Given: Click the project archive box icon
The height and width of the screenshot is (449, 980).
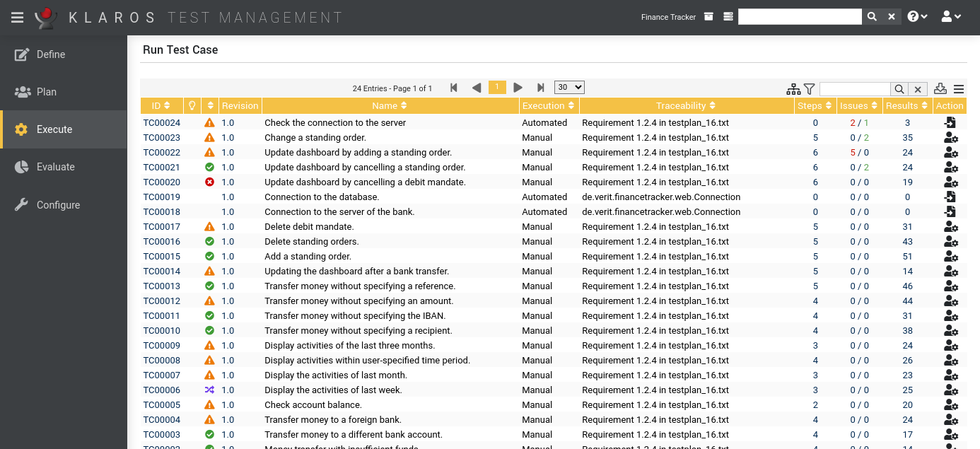Looking at the screenshot, I should (x=708, y=17).
